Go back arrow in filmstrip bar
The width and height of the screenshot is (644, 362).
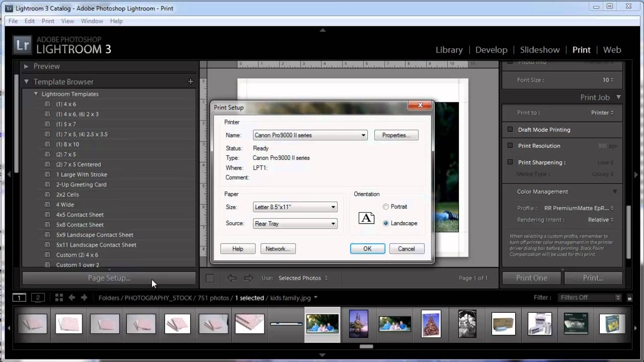[72, 298]
